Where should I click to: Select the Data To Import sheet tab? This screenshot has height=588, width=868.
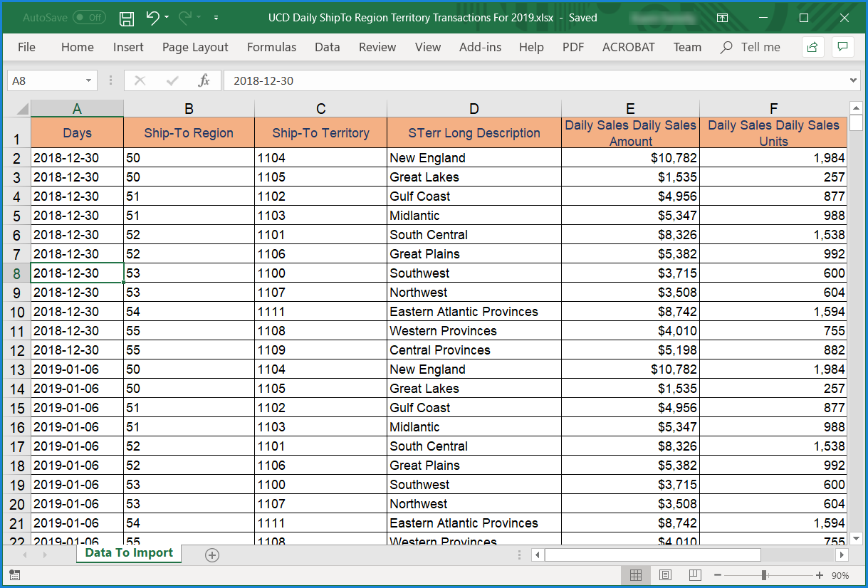point(129,553)
